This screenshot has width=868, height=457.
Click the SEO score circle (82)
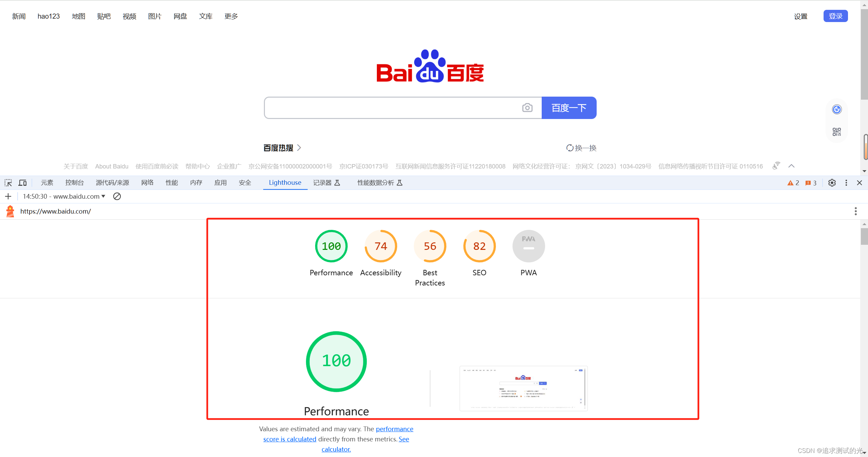479,246
